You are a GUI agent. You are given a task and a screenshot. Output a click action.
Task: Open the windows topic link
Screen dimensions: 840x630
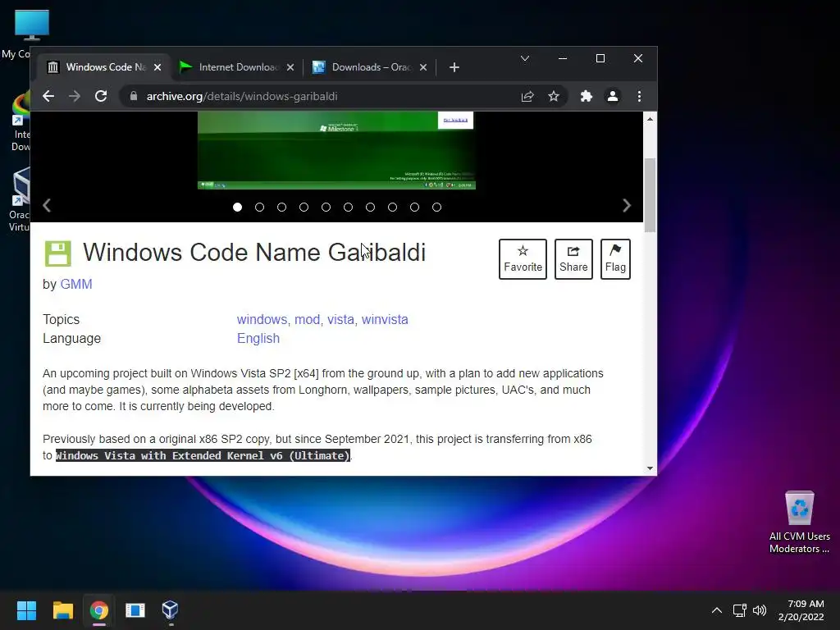[x=262, y=319]
